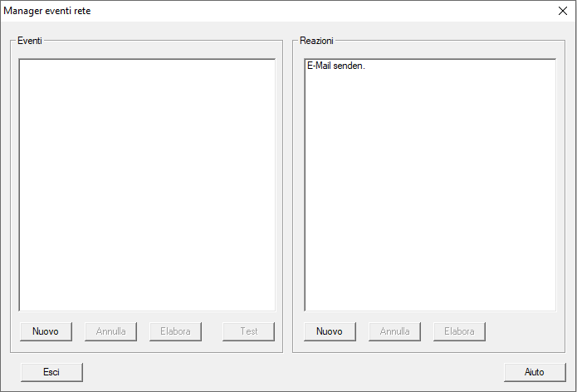This screenshot has height=392, width=577.
Task: Click the Eventi group label
Action: click(x=29, y=41)
